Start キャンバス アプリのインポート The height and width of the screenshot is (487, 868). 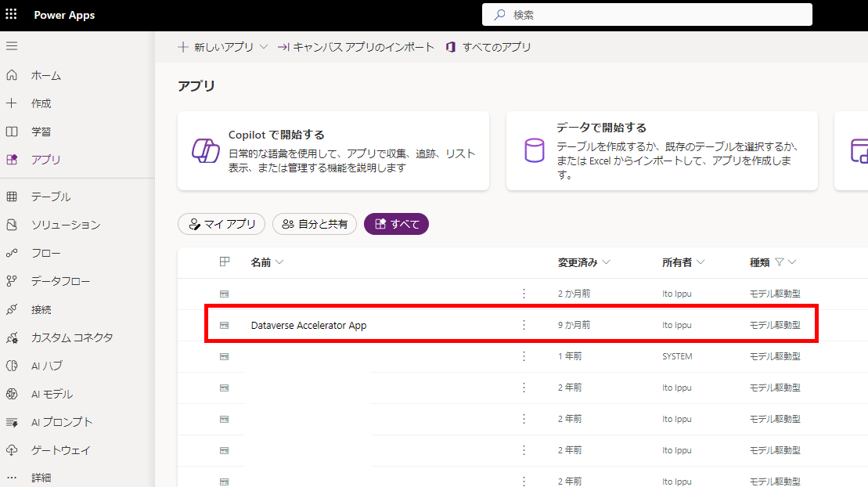(358, 46)
